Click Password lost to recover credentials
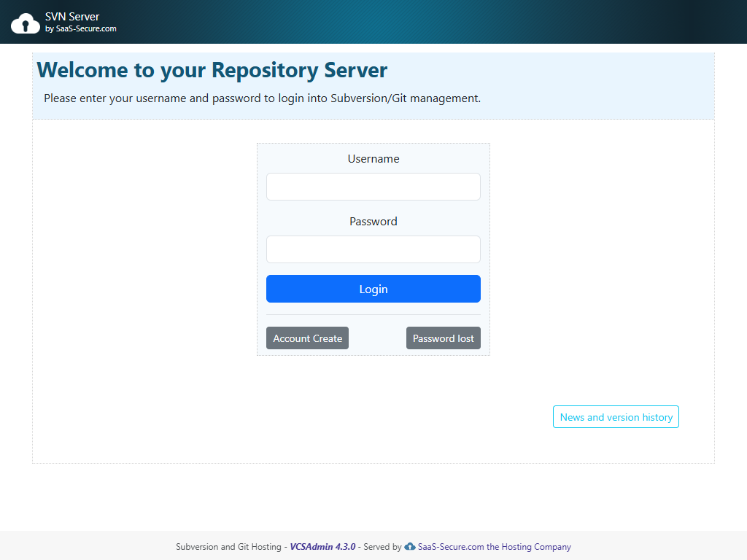The image size is (747, 560). point(444,338)
